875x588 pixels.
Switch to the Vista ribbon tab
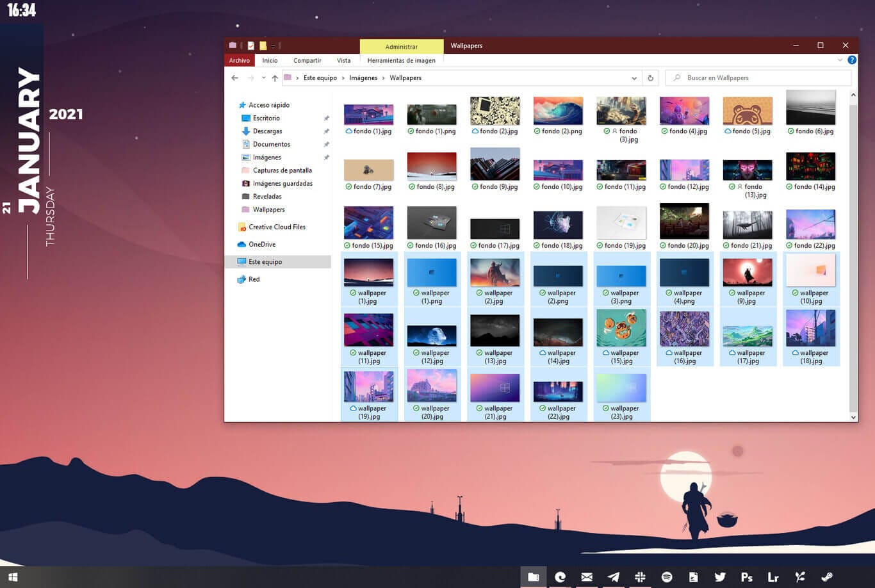click(x=344, y=60)
